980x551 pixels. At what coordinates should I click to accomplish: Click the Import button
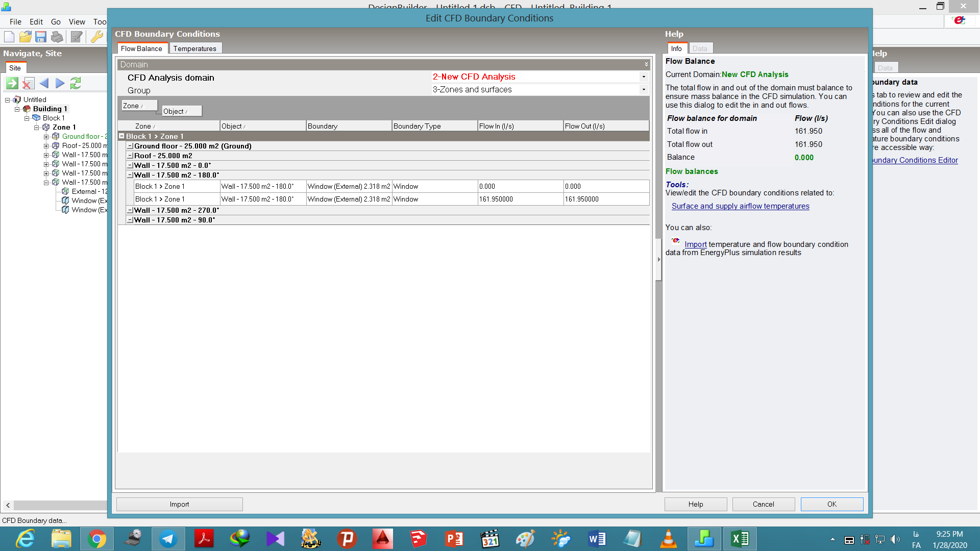coord(179,504)
